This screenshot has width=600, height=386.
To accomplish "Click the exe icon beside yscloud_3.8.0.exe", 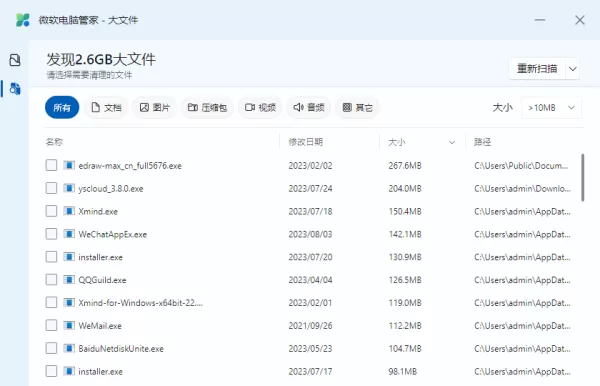I will (x=69, y=188).
